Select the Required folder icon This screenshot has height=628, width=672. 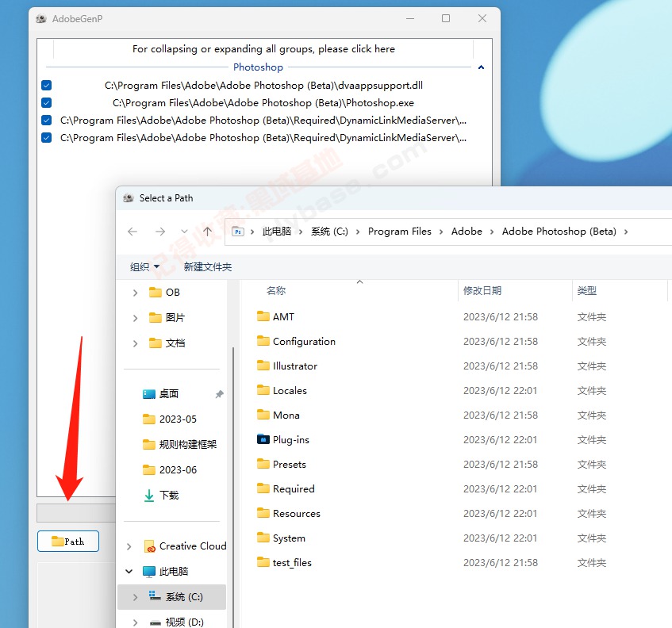coord(263,488)
